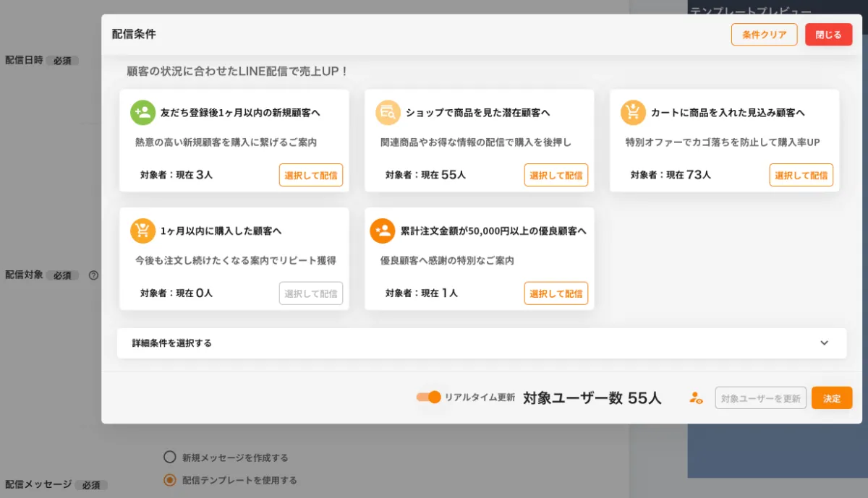
Task: Select the 新規メッセージを作成する radio option
Action: pyautogui.click(x=170, y=456)
